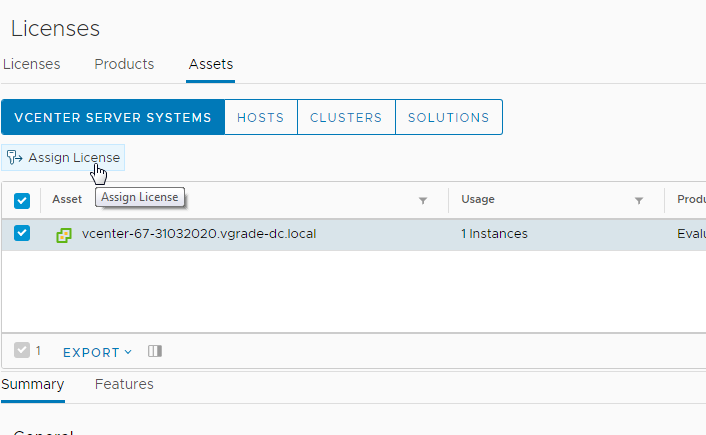Expand the EXPORT dropdown

click(98, 352)
